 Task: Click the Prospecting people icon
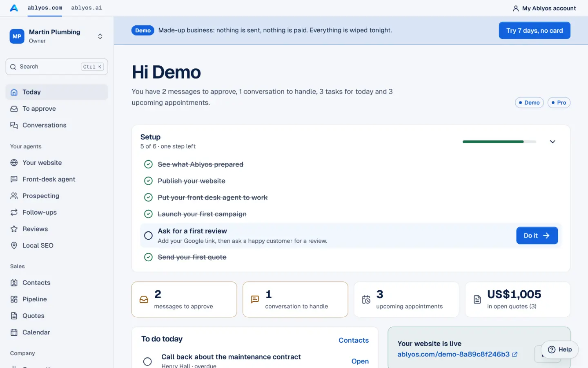(x=14, y=196)
